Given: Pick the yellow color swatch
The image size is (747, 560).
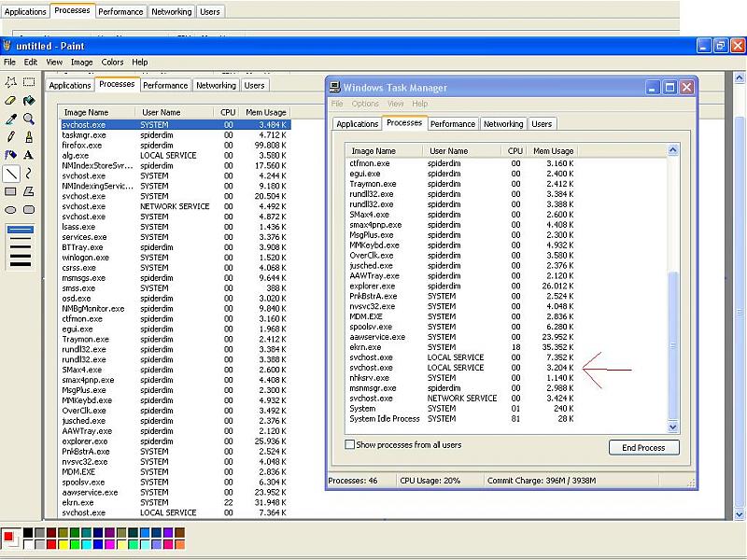Looking at the screenshot, I should (x=63, y=544).
